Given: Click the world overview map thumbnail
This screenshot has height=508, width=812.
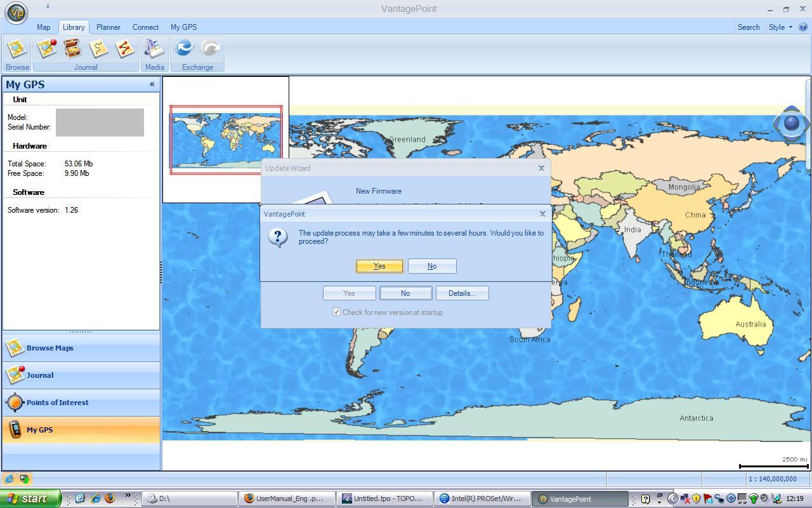Looking at the screenshot, I should pyautogui.click(x=226, y=140).
